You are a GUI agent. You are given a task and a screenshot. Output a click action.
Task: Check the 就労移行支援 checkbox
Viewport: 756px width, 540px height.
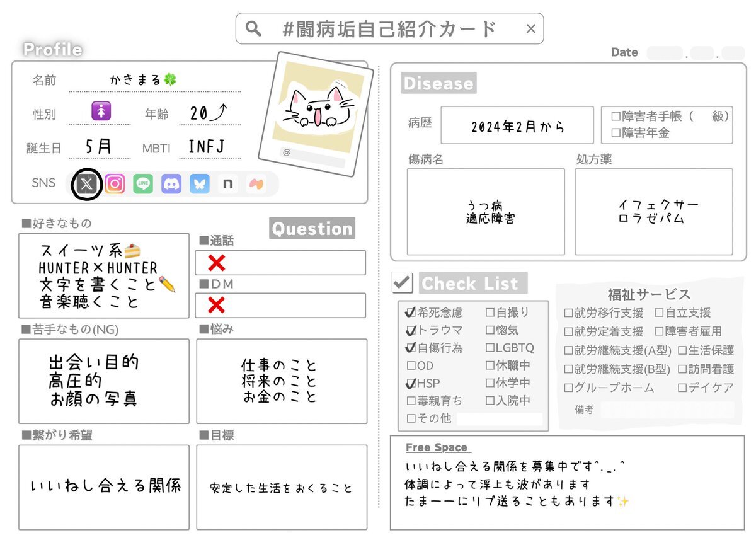pyautogui.click(x=568, y=313)
